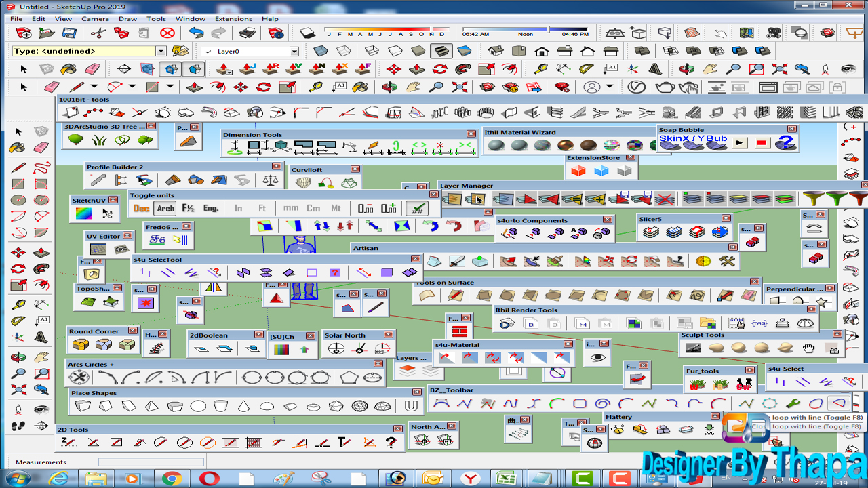Image resolution: width=868 pixels, height=488 pixels.
Task: Open the Type <undefined> dropdown
Action: pyautogui.click(x=161, y=51)
